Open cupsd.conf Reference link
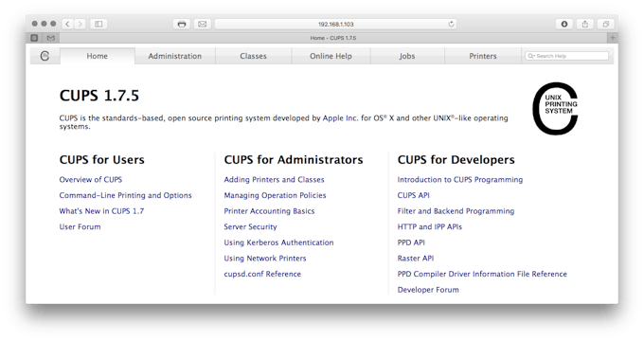The width and height of the screenshot is (644, 341). [262, 274]
